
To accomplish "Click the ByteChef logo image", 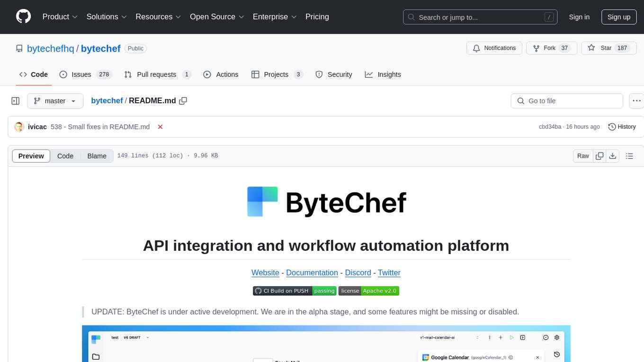I will pos(326,202).
